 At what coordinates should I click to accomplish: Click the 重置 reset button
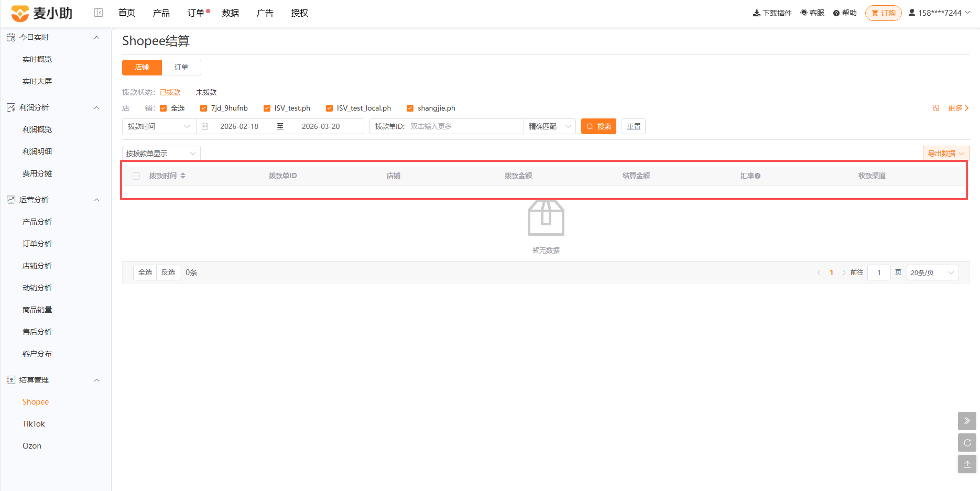pyautogui.click(x=634, y=126)
